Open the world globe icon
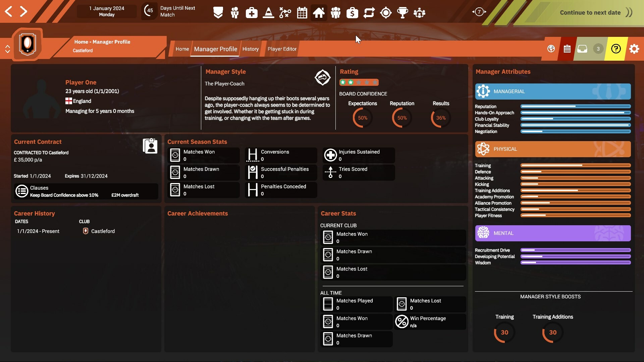The width and height of the screenshot is (644, 362). (551, 49)
